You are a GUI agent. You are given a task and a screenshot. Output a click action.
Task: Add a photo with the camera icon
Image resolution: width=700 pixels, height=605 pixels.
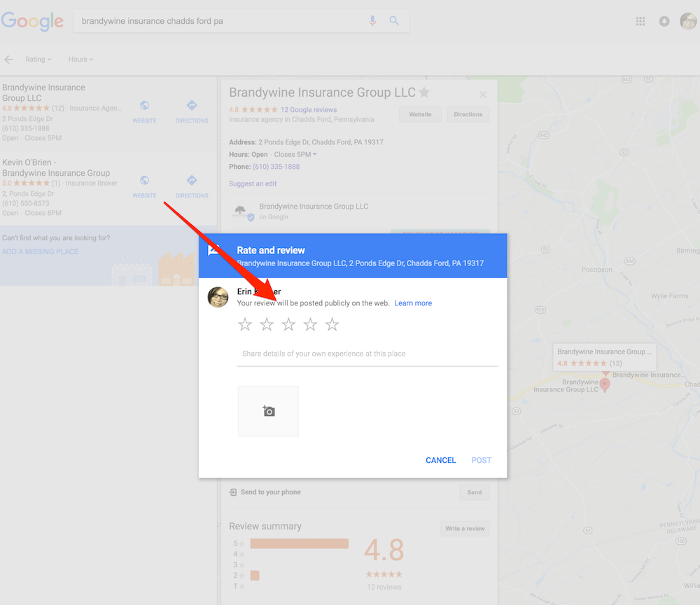click(x=268, y=411)
